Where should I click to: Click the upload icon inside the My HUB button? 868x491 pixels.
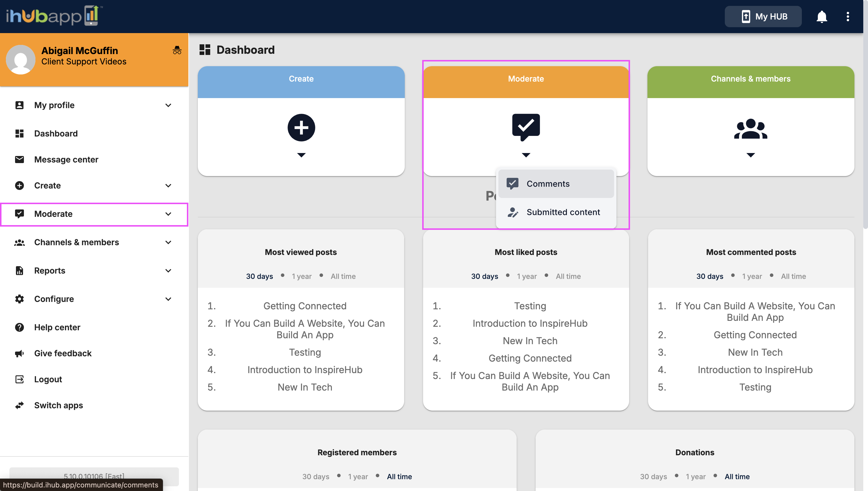click(746, 16)
